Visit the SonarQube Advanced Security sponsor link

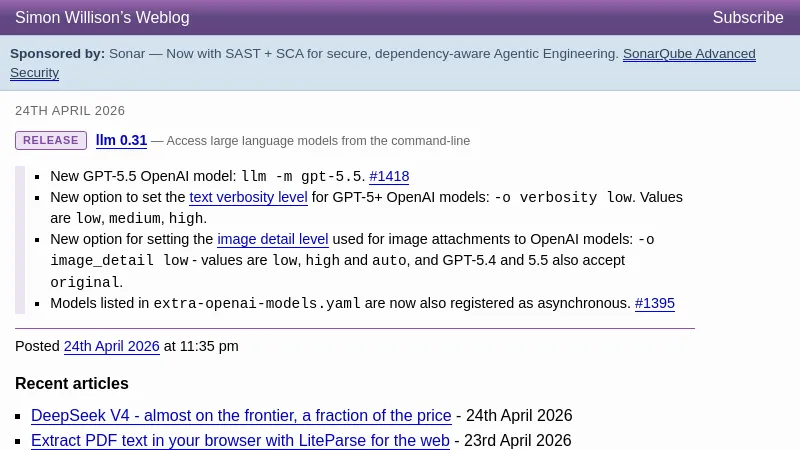tap(688, 54)
